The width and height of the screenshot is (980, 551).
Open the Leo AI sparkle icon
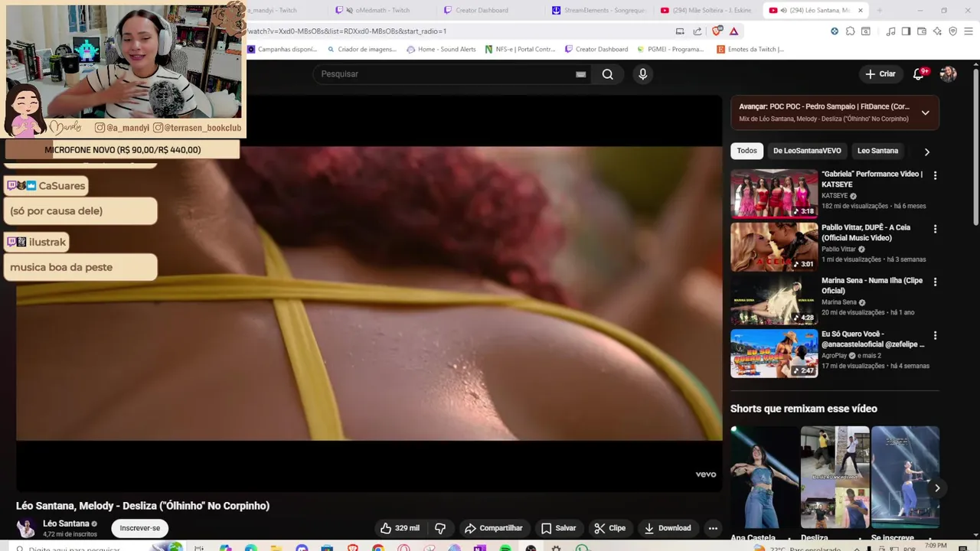[x=937, y=31]
